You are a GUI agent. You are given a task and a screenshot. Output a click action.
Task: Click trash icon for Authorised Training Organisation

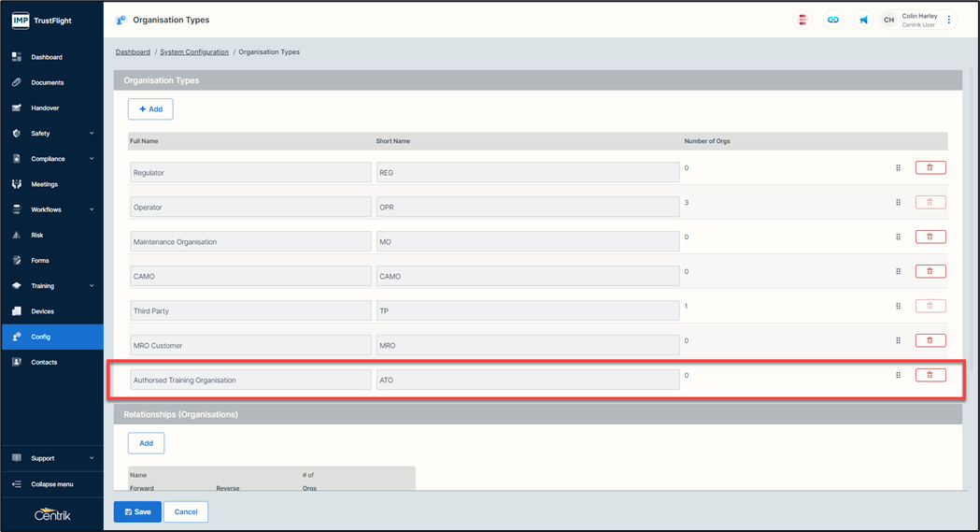[930, 375]
